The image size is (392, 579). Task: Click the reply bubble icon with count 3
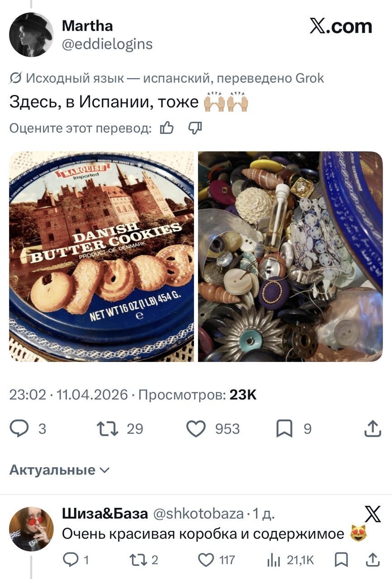[19, 428]
